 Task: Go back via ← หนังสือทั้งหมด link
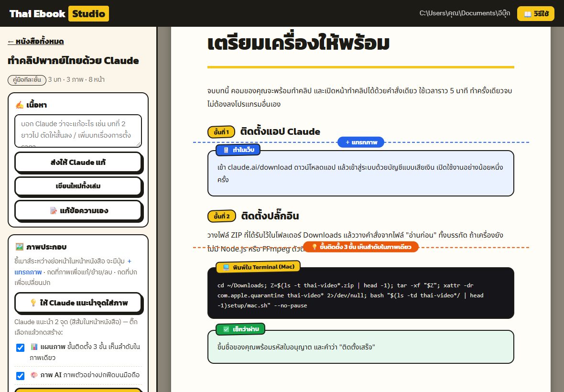click(x=36, y=42)
